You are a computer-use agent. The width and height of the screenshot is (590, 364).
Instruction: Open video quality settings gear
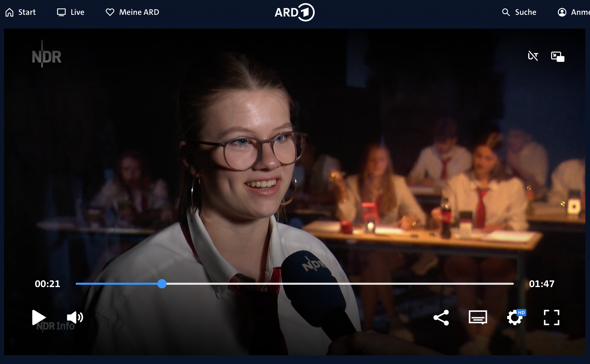point(515,318)
